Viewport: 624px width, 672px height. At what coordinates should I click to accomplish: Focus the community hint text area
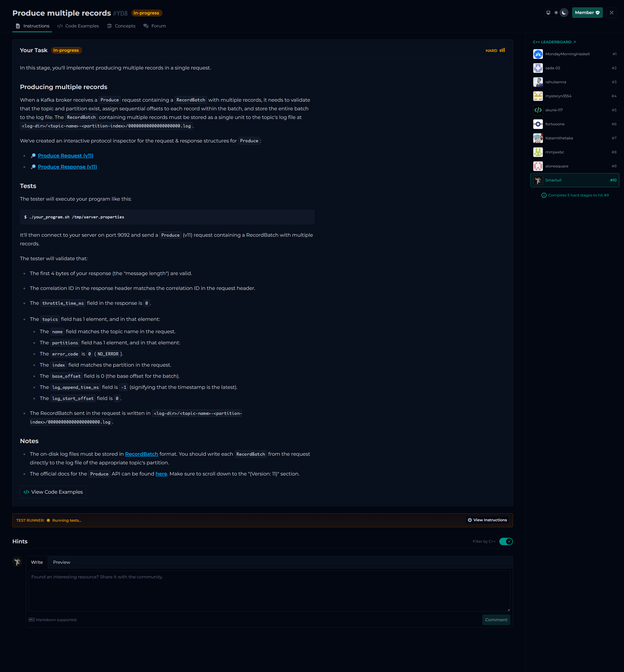pyautogui.click(x=269, y=591)
